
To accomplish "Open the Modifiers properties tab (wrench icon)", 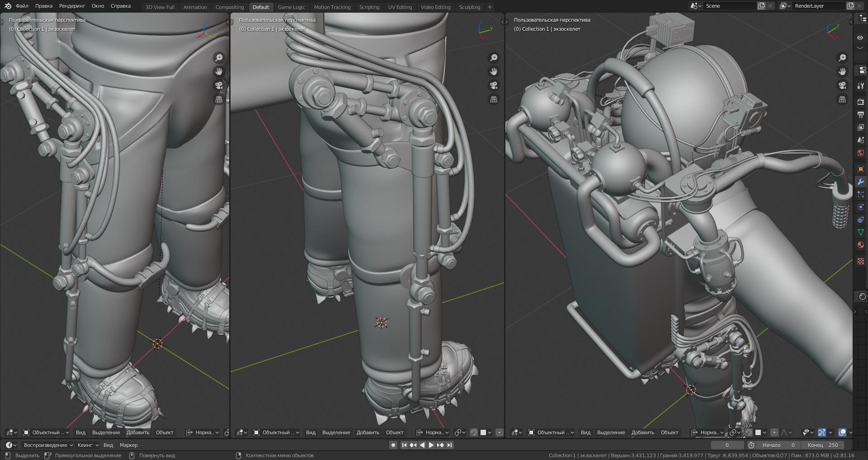I will (860, 182).
